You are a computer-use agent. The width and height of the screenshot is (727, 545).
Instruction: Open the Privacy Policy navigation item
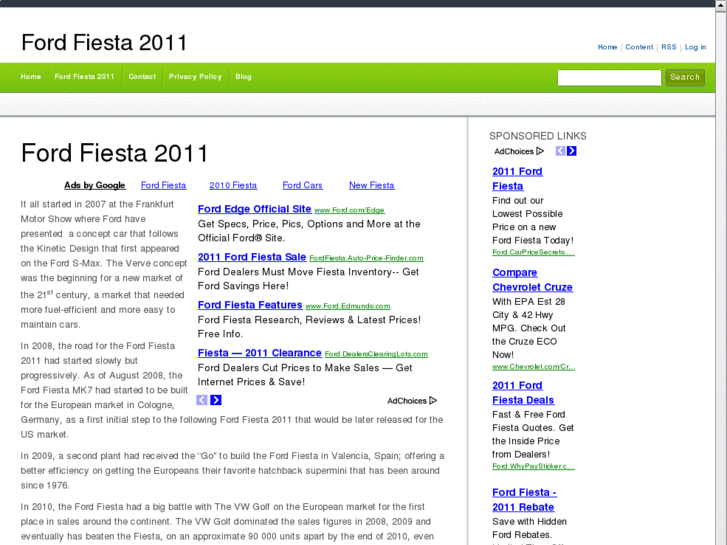tap(195, 77)
